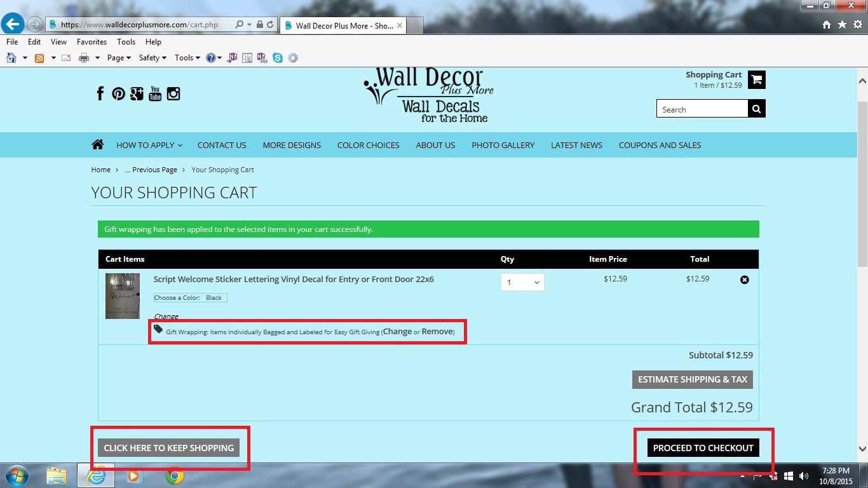
Task: Open the Safety toolbar dropdown
Action: (x=152, y=58)
